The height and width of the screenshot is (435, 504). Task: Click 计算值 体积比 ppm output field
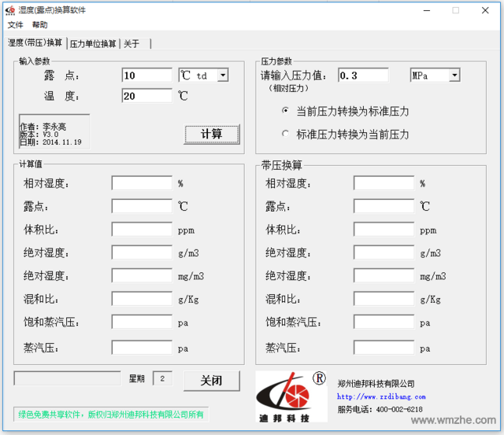click(142, 229)
